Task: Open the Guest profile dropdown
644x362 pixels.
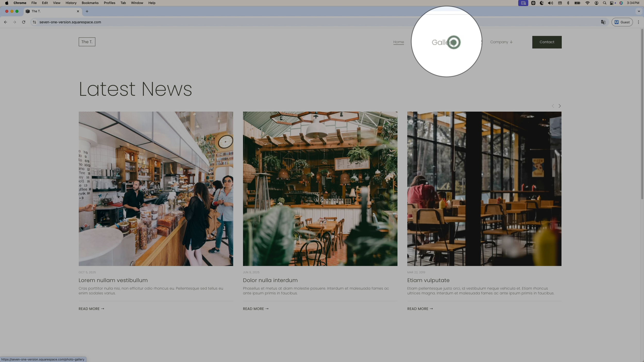Action: (x=622, y=22)
